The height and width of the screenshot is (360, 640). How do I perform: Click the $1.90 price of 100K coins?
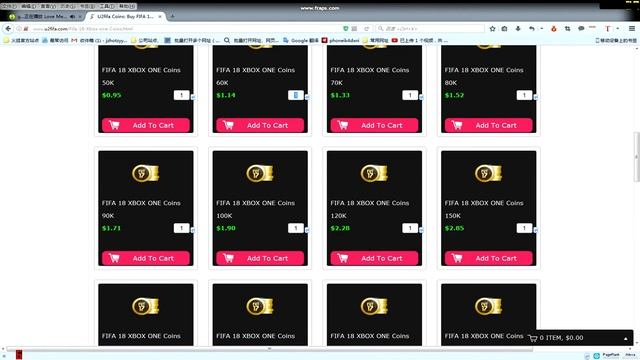tap(226, 228)
